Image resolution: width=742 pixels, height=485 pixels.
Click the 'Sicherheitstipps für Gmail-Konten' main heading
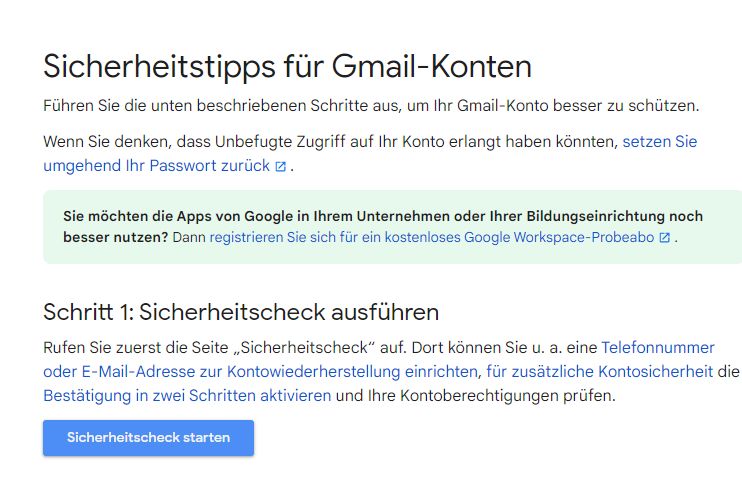click(x=287, y=66)
